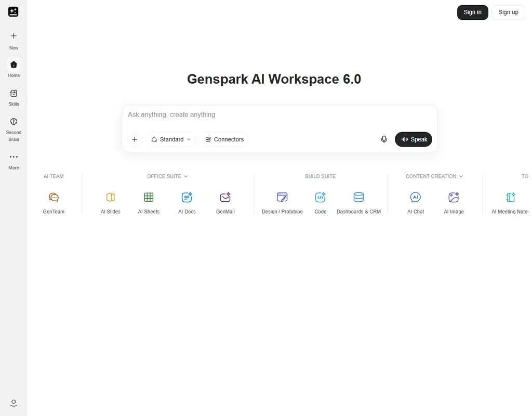Screen dimensions: 532x416
Task: Activate the microphone dictation icon
Action: coord(384,139)
